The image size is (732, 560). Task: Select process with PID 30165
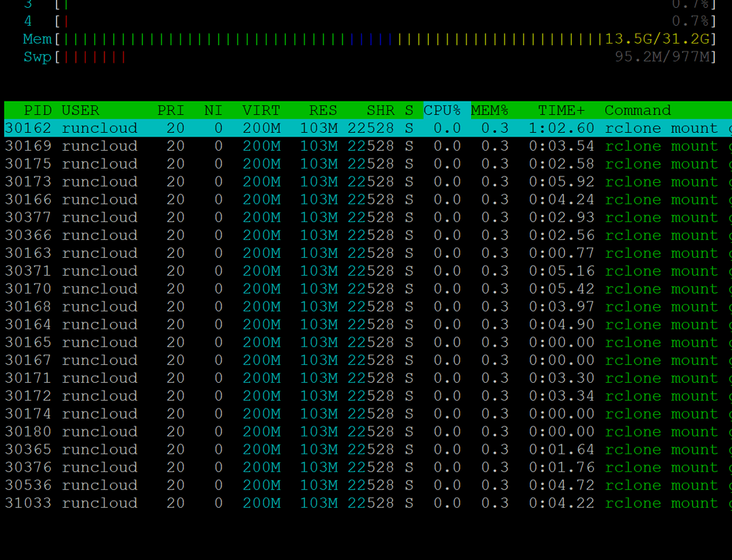click(368, 343)
